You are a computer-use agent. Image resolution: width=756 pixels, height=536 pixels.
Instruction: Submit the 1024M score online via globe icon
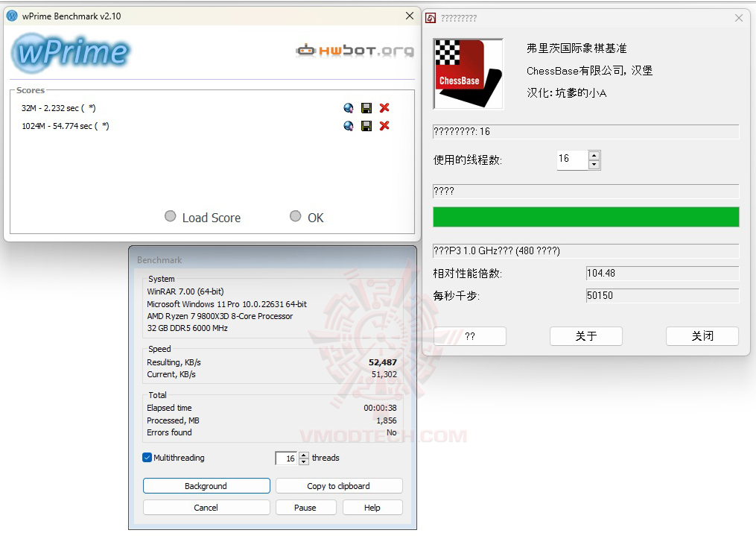point(348,126)
